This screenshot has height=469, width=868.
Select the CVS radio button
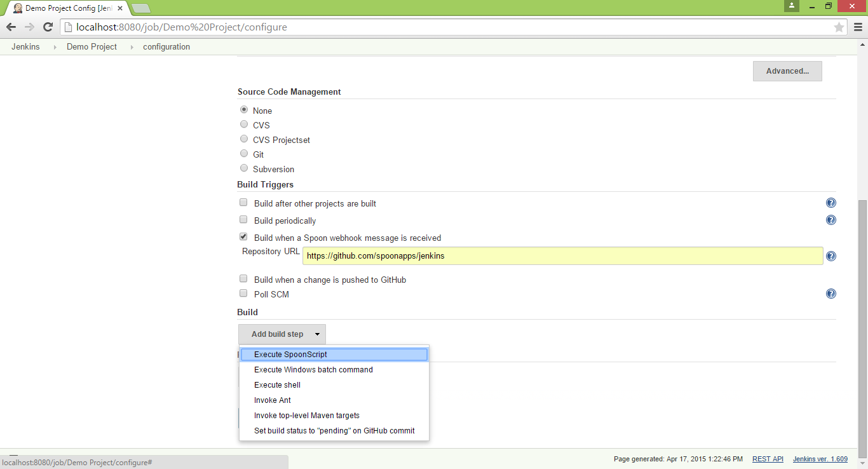coord(244,125)
